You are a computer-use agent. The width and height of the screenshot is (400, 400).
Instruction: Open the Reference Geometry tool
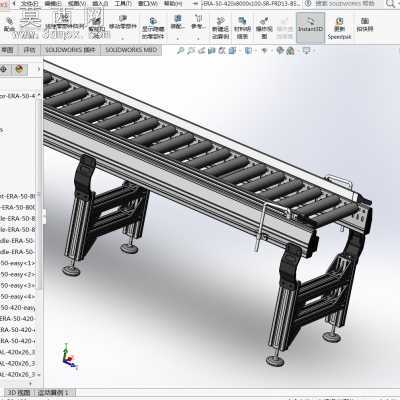pos(198,22)
